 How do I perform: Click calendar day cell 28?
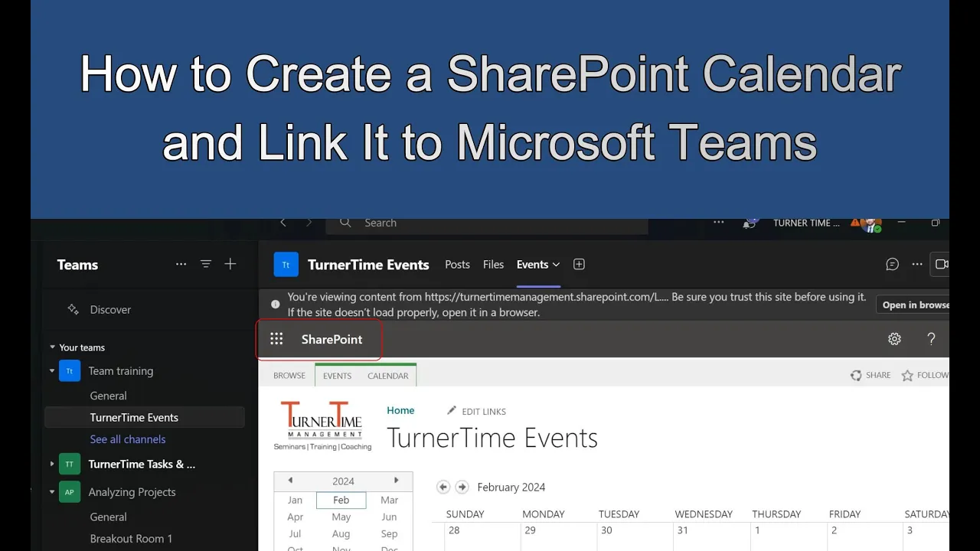tap(482, 536)
